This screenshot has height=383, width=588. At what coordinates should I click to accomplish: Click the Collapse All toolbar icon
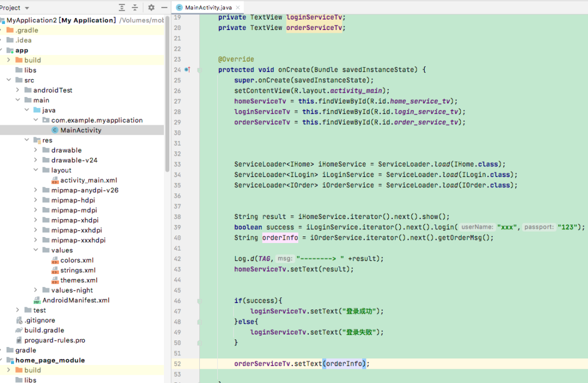click(x=135, y=8)
